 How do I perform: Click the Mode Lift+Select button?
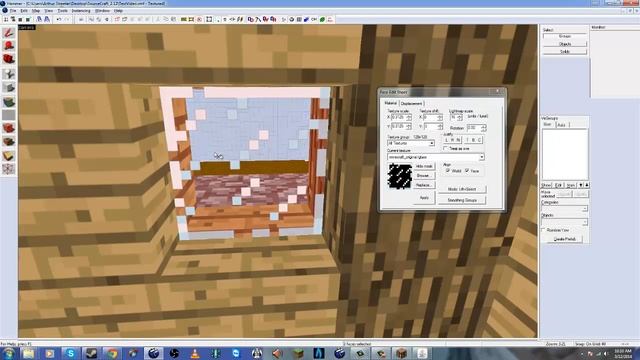pyautogui.click(x=462, y=189)
